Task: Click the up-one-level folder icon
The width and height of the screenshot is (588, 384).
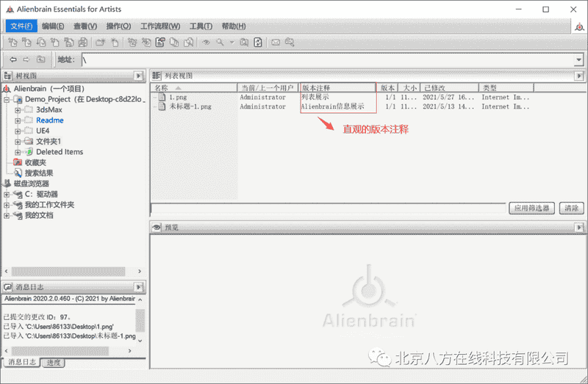Action: pyautogui.click(x=41, y=59)
